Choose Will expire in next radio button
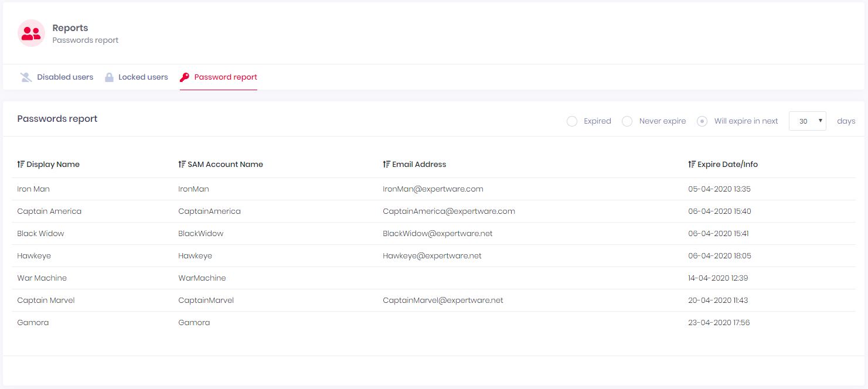This screenshot has height=389, width=868. pyautogui.click(x=702, y=121)
